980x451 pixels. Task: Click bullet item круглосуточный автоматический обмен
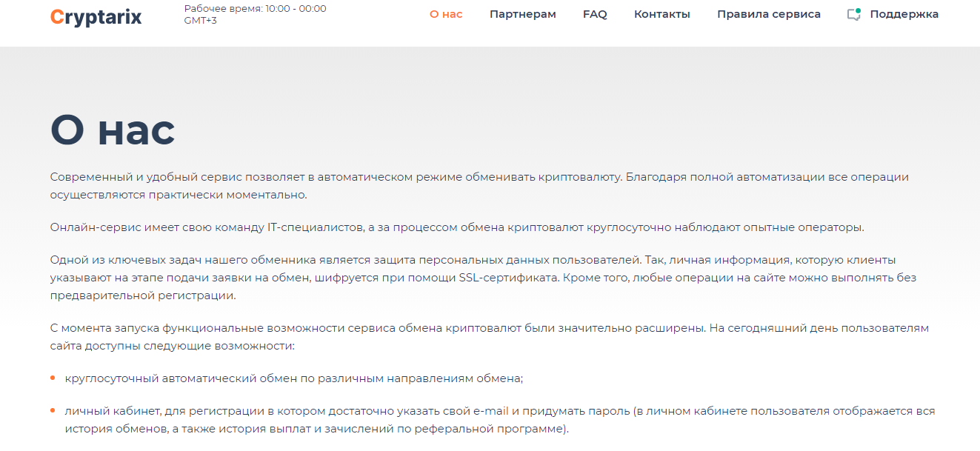point(294,378)
